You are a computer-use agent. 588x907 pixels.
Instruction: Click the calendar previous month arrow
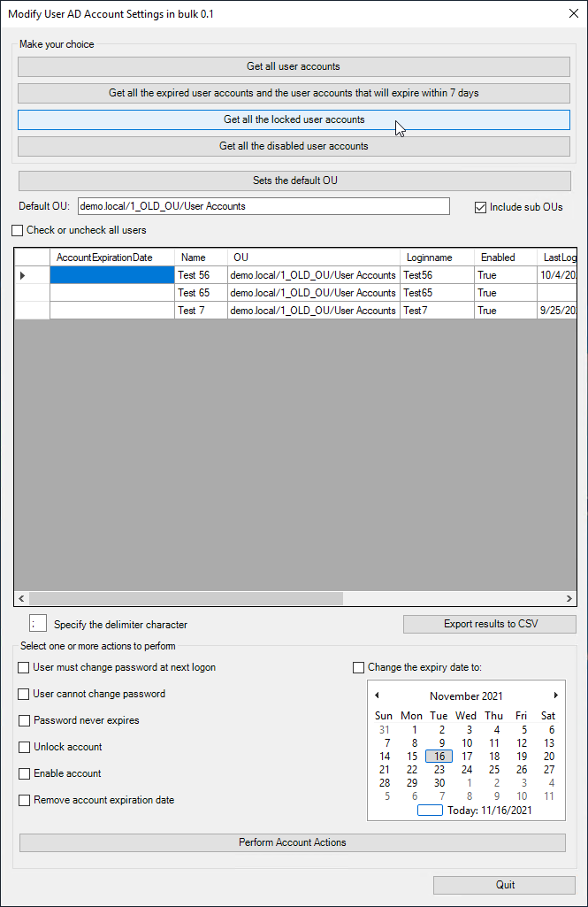point(378,696)
